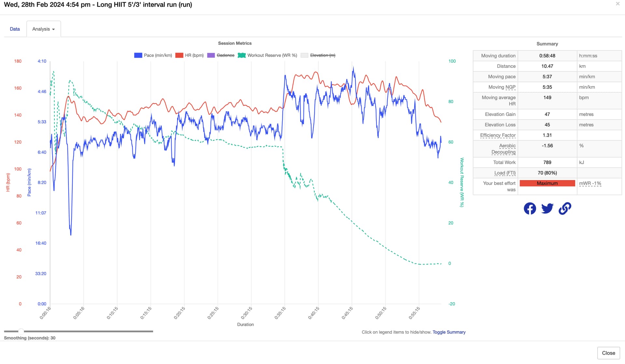Viewport: 625px width, 364px height.
Task: Copy the session link via the chain icon
Action: click(x=565, y=208)
